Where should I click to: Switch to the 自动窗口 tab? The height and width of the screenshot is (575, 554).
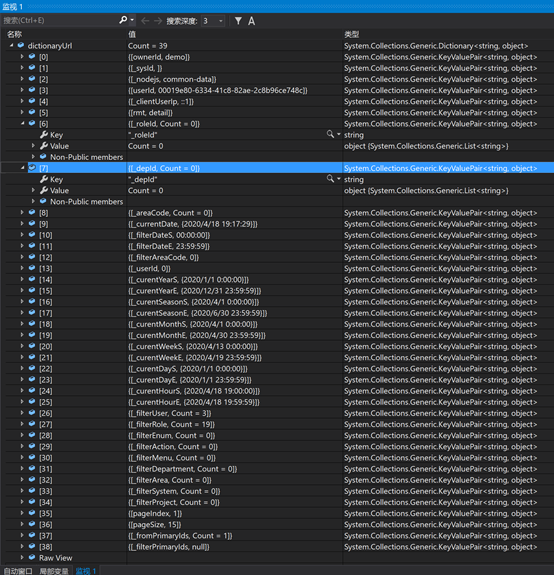coord(18,571)
